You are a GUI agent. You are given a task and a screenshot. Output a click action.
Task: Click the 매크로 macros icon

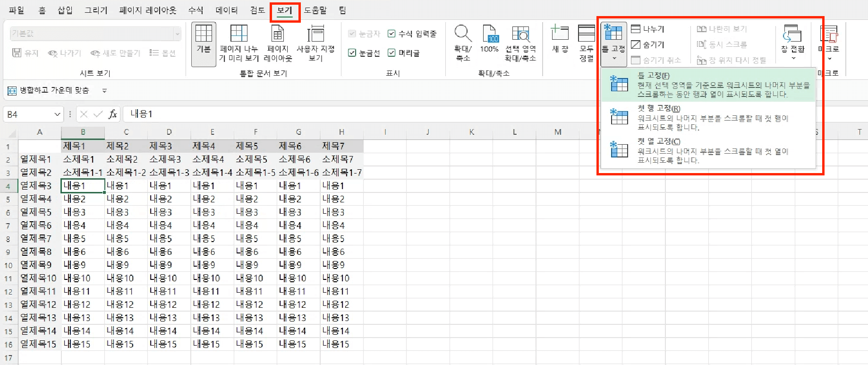coord(829,34)
